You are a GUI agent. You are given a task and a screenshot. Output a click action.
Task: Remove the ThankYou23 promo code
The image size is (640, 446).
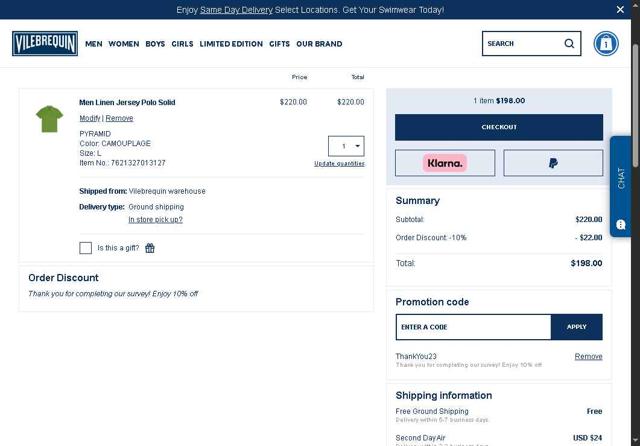click(588, 356)
